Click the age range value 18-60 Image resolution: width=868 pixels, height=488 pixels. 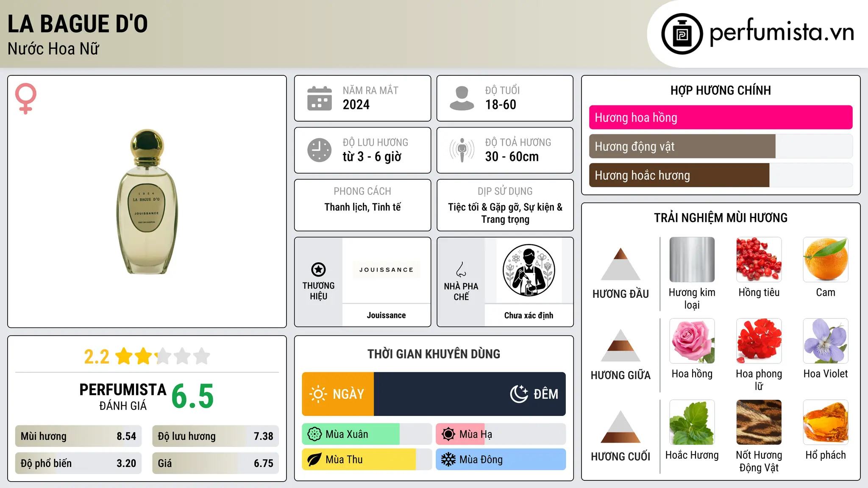501,105
